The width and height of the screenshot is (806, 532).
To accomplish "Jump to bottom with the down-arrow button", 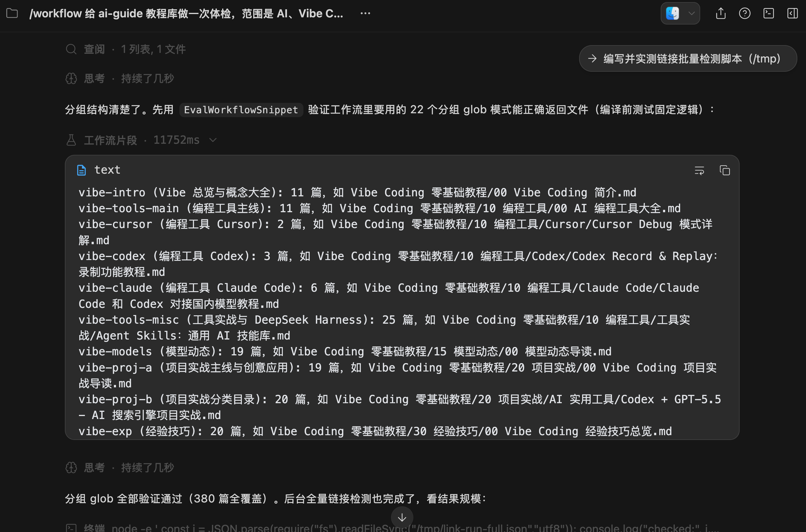I will (x=402, y=517).
